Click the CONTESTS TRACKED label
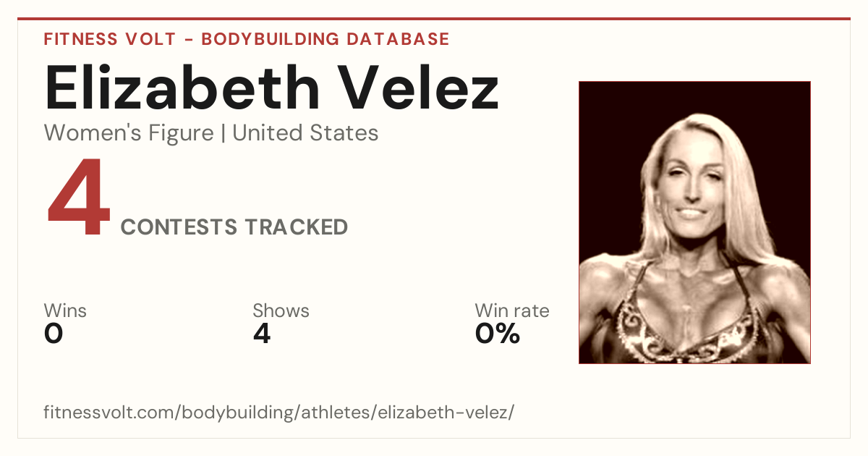868x456 pixels. point(234,227)
